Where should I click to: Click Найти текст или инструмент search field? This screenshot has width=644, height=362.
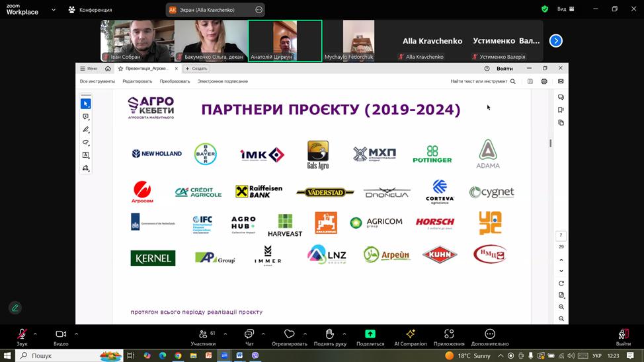point(483,81)
